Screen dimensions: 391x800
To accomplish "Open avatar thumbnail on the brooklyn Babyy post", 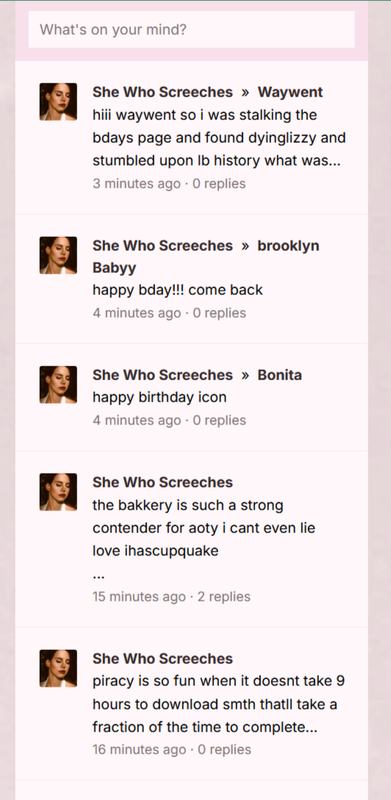I will click(58, 255).
